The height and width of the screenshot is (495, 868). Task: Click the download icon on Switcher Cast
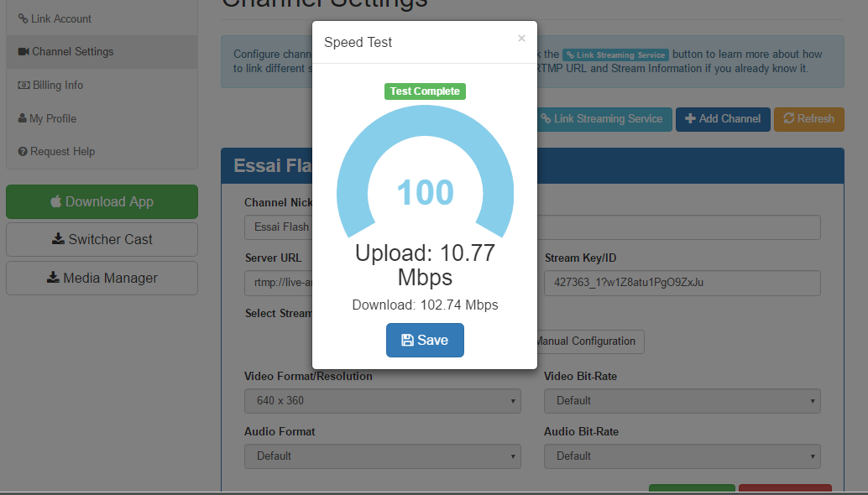(58, 239)
